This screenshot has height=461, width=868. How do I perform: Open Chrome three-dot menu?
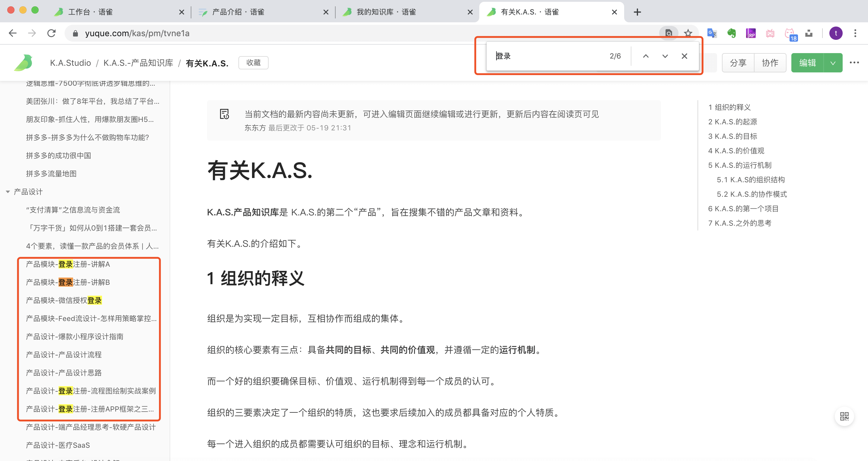tap(855, 33)
